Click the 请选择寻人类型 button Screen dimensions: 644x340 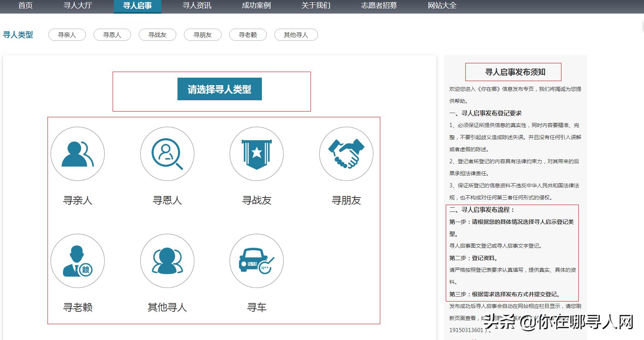tap(219, 89)
